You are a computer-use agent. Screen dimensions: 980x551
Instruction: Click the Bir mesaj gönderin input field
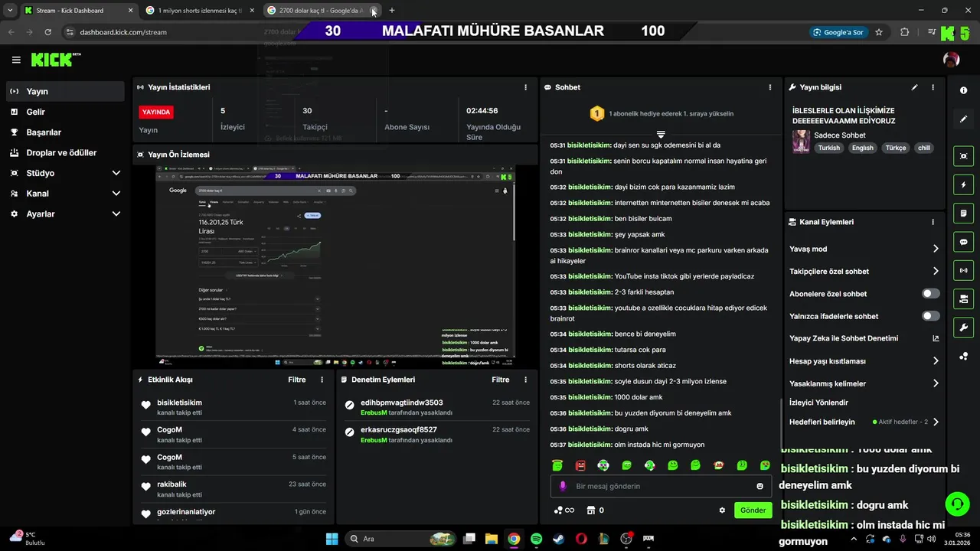(x=662, y=486)
